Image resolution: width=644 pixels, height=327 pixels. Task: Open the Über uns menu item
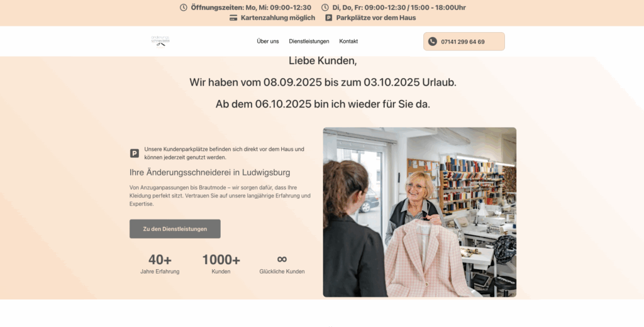(268, 42)
